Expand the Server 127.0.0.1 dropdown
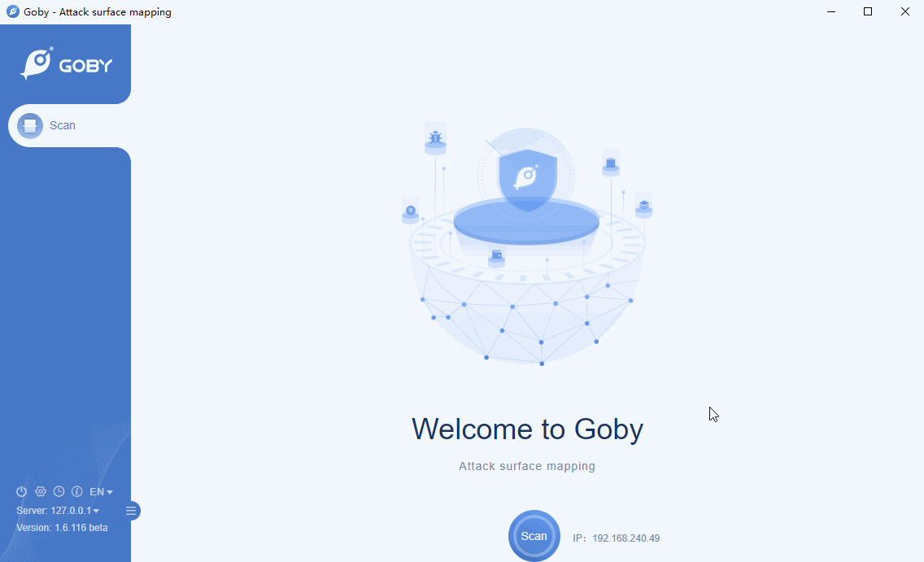This screenshot has height=562, width=924. pyautogui.click(x=58, y=510)
